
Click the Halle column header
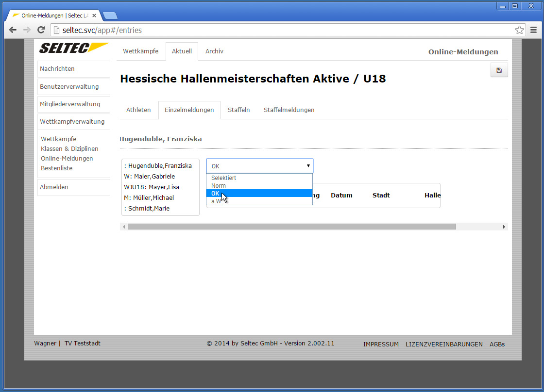(432, 196)
